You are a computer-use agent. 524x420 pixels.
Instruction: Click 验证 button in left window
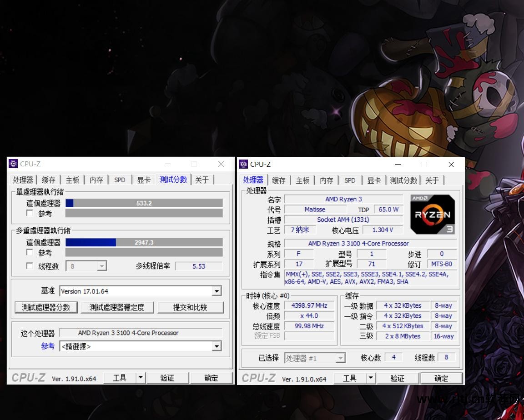(167, 378)
